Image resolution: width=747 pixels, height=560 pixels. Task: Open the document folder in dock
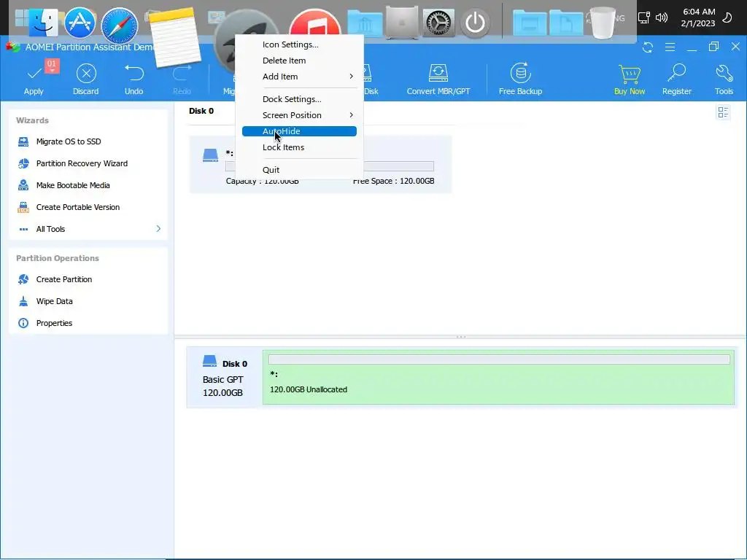[566, 23]
